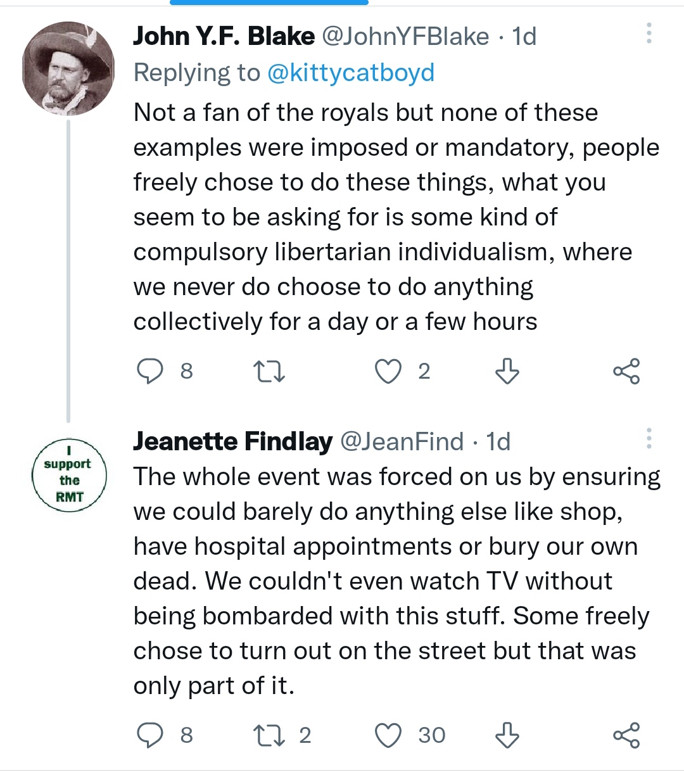Tap the 'I support the RMT' avatar
Screen dimensions: 684x784
click(x=69, y=475)
